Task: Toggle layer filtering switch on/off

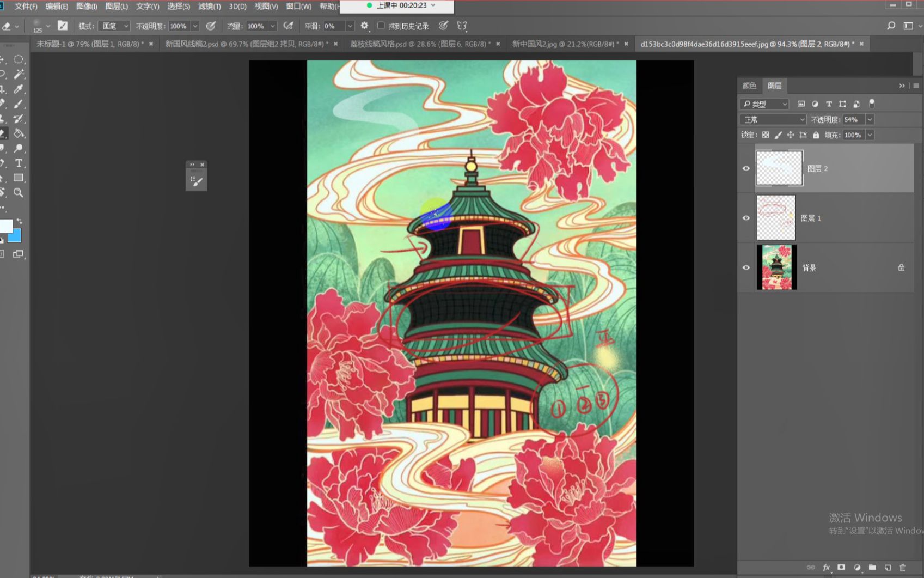Action: coord(872,103)
